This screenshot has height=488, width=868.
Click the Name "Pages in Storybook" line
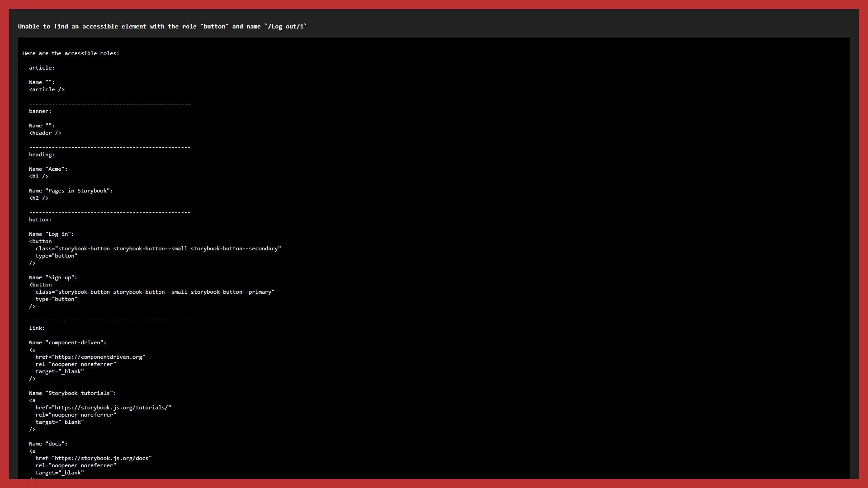click(71, 191)
